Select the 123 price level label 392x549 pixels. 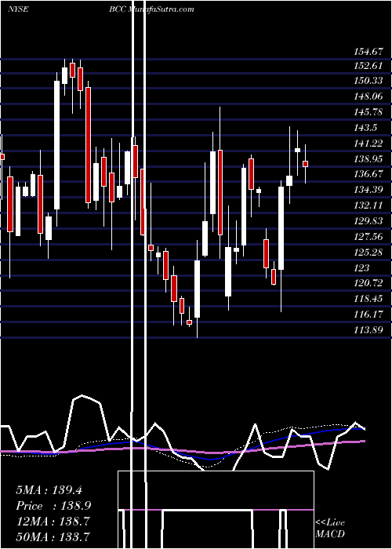361,268
